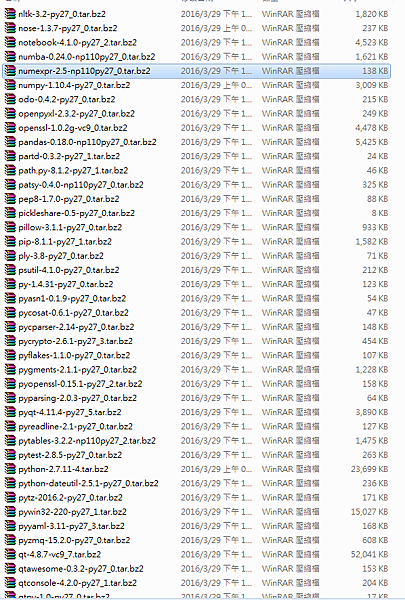Click the file name python-dateutil-2.5.1-py27_0.tar.bz2
405x600 pixels.
[x=88, y=483]
